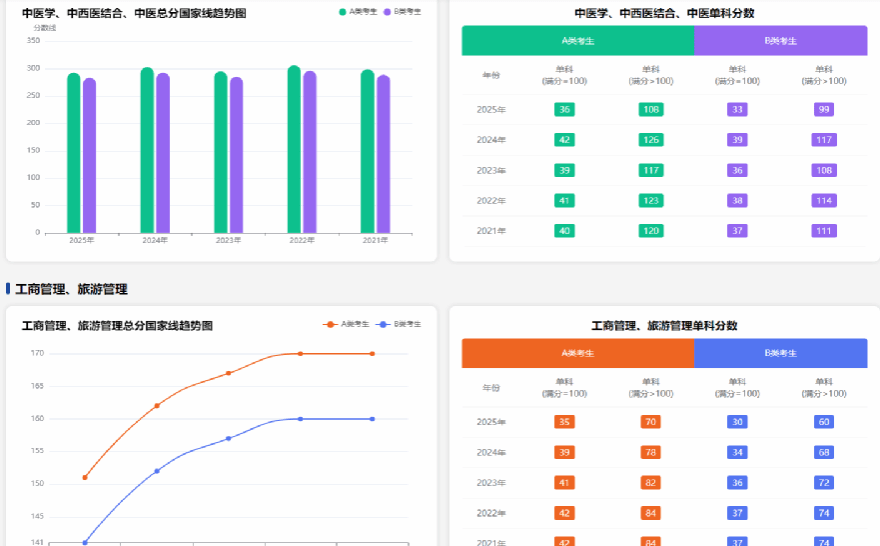Select the green A类考生 table header tab
Image resolution: width=880 pixels, height=546 pixels.
(x=577, y=41)
